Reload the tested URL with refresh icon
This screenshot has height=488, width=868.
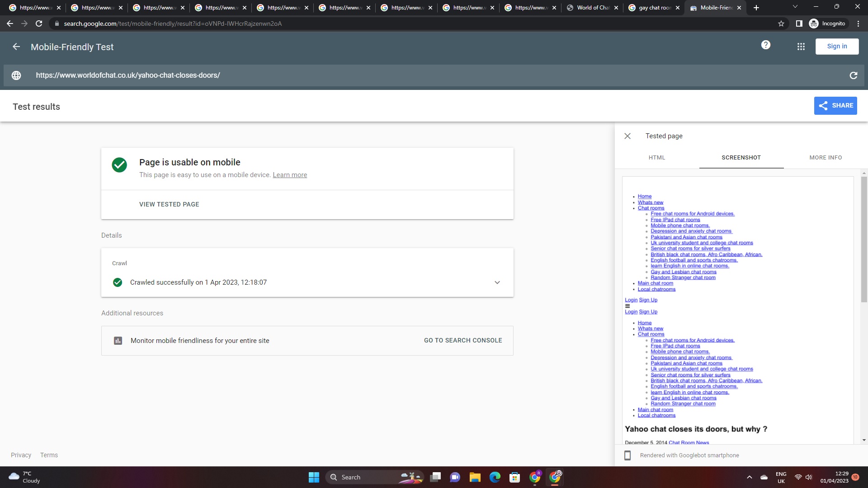point(854,75)
